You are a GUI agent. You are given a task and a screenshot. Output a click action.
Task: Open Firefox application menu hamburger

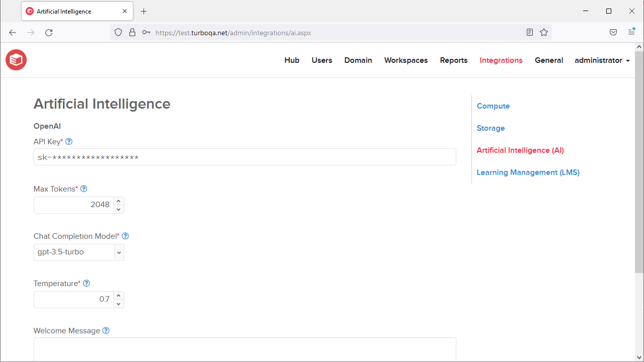[x=631, y=32]
